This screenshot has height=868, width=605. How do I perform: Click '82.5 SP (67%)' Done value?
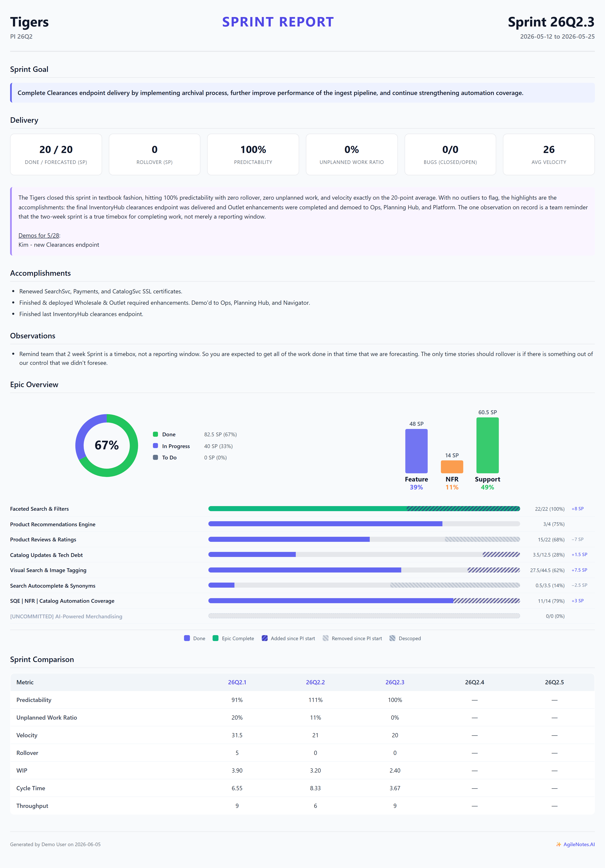point(220,434)
